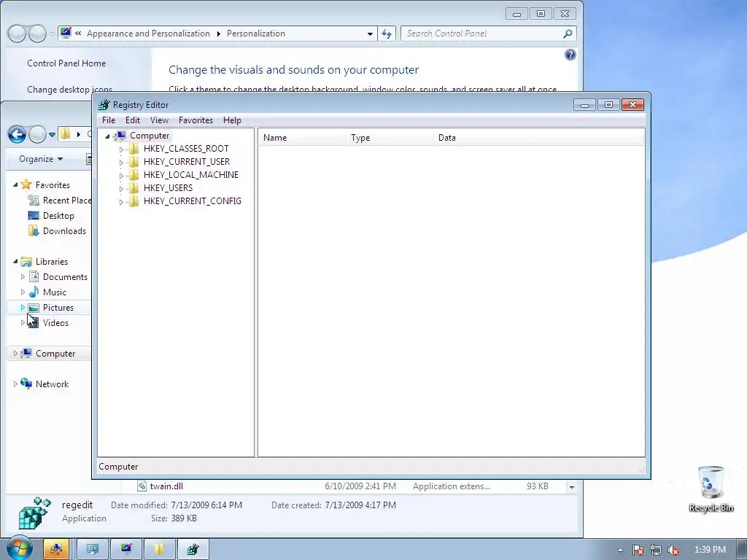Expand HKEY_USERS key

pyautogui.click(x=121, y=189)
